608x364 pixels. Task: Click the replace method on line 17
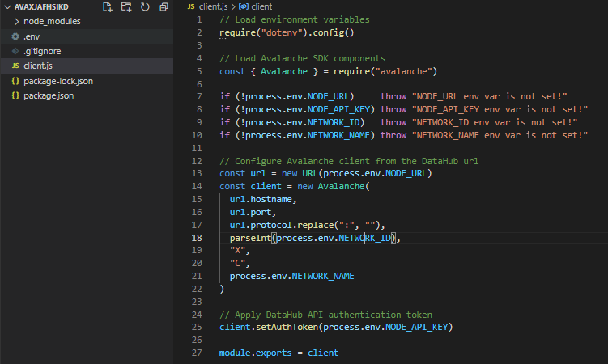(x=315, y=225)
